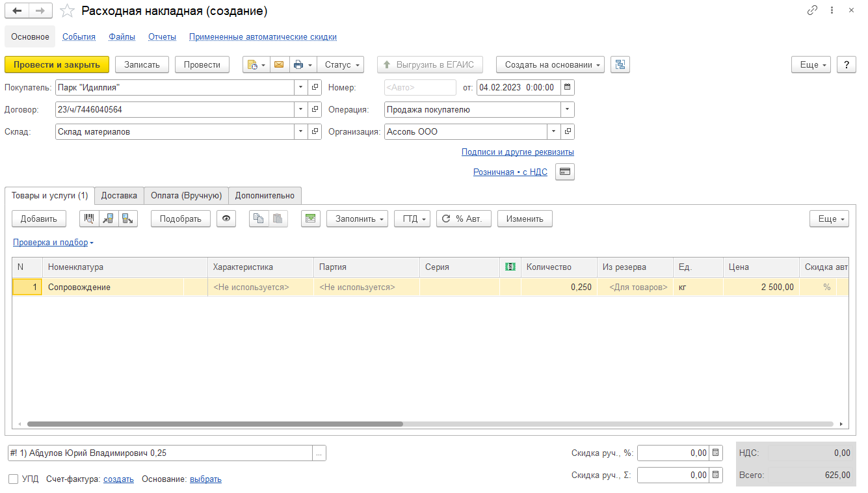The image size is (868, 493).
Task: Go forward with the right arrow button
Action: [x=40, y=11]
